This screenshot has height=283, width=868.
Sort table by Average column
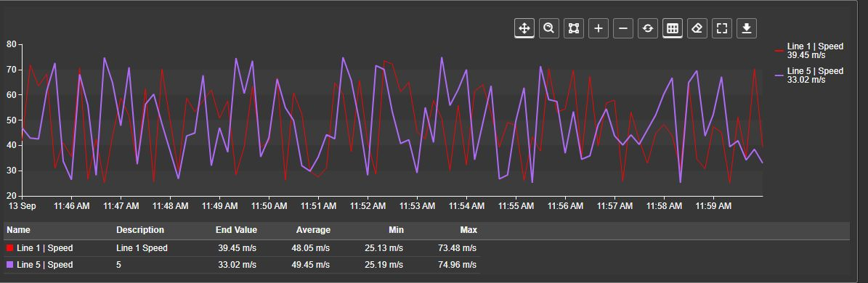coord(313,230)
